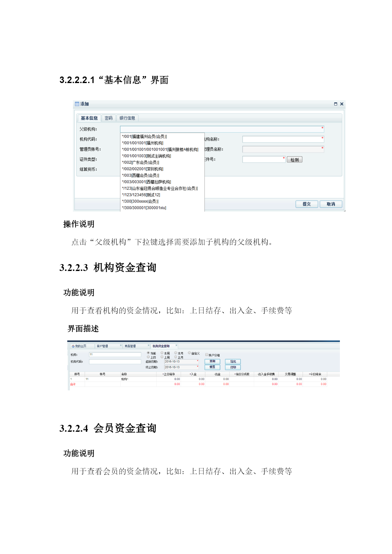
Task: Choose */001[福建福州会员(会员)] from the list
Action: [144, 136]
